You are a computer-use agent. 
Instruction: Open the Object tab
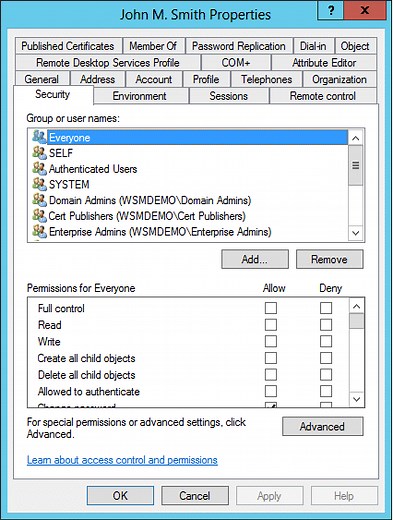[x=355, y=46]
